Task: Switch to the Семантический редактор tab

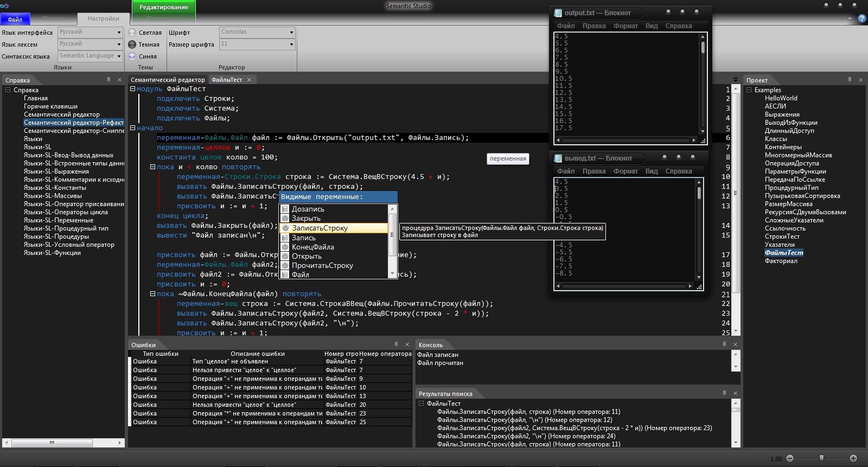Action: coord(168,80)
